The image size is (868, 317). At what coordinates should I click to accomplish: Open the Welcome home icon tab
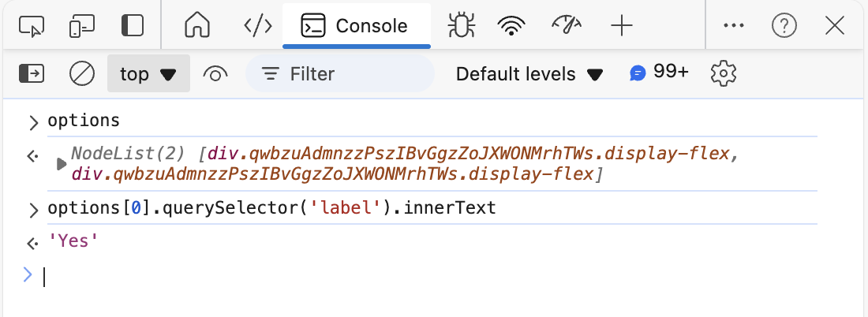[x=197, y=25]
